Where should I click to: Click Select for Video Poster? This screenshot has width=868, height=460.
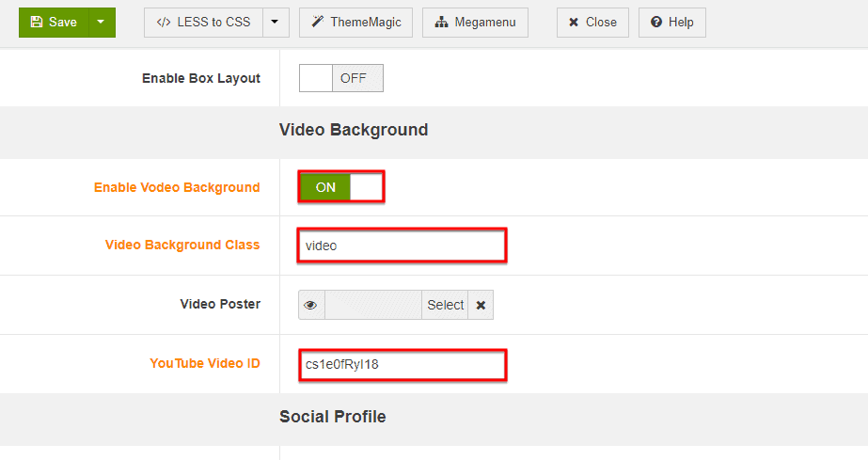click(445, 305)
